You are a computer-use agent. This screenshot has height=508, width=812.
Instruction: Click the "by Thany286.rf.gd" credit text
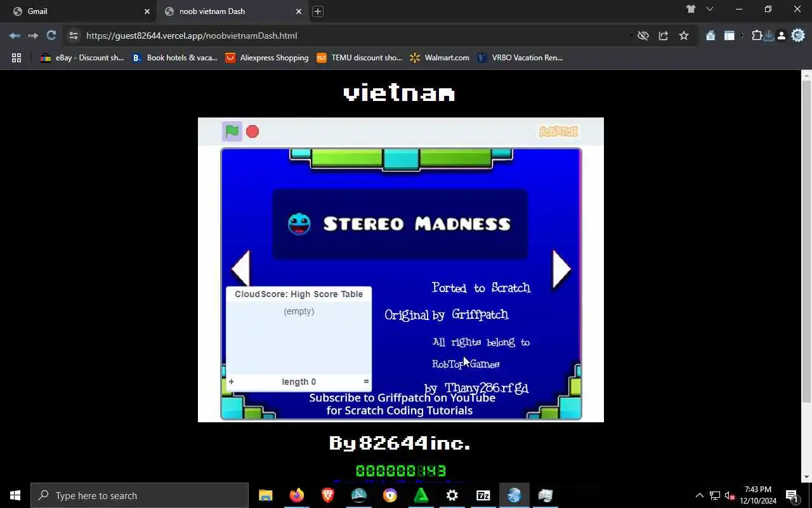point(476,388)
